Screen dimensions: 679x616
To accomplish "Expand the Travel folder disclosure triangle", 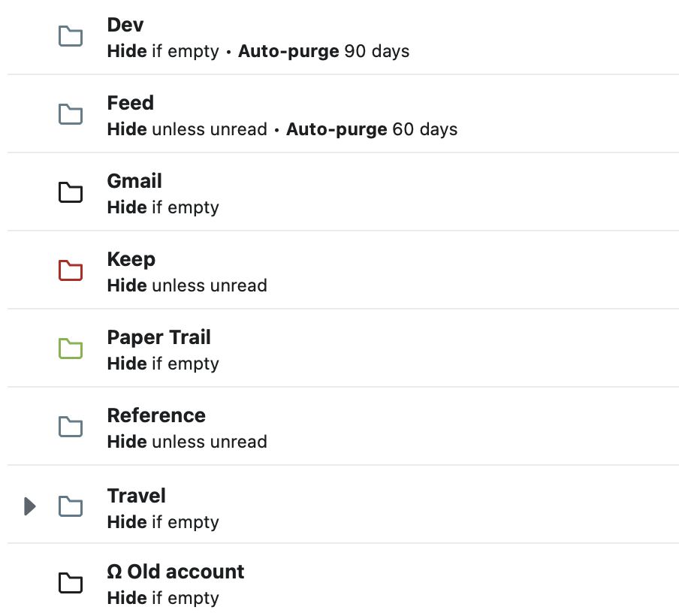I will pos(30,507).
